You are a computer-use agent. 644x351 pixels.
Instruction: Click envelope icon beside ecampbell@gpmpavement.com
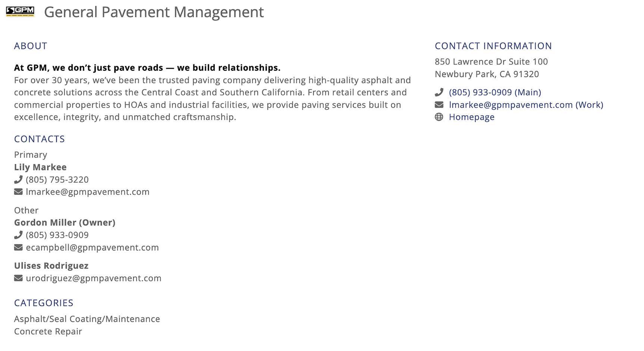click(18, 247)
